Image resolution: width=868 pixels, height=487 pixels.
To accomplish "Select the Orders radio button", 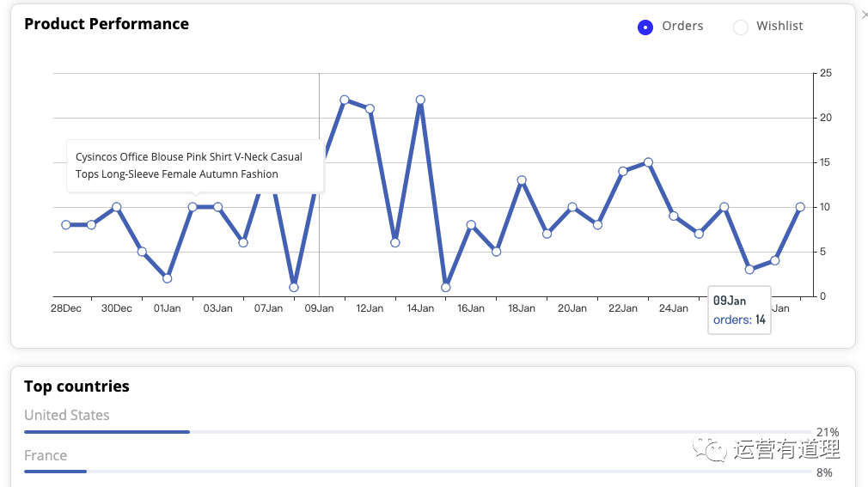I will click(645, 27).
